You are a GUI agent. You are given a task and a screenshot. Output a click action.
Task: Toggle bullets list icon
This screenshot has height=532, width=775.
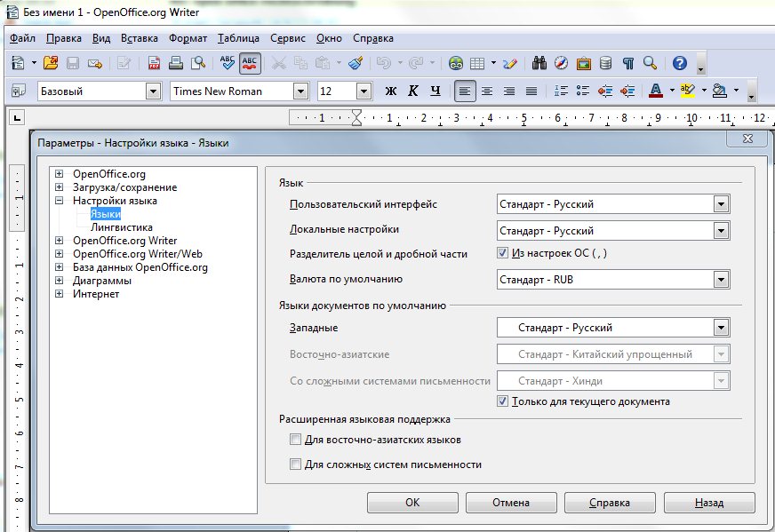click(583, 91)
